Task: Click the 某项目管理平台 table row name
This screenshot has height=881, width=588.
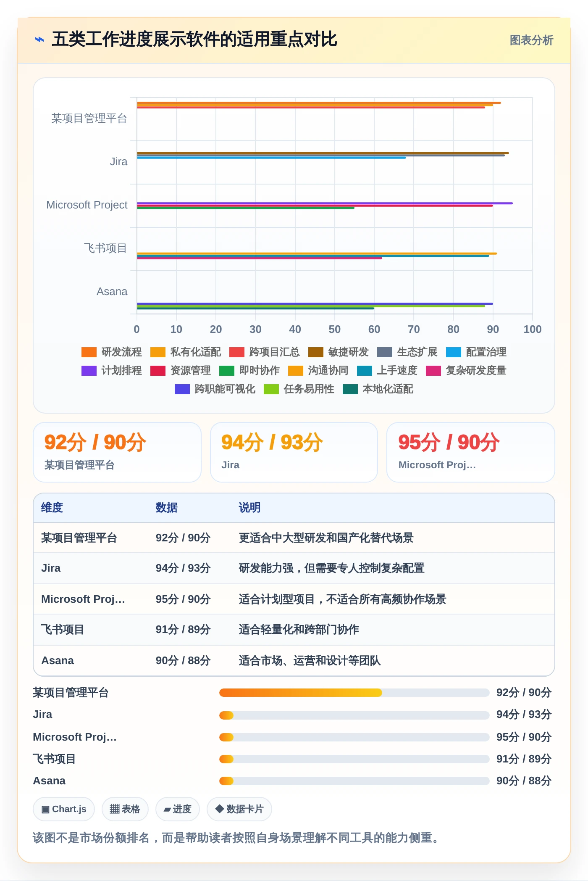Action: pyautogui.click(x=79, y=538)
